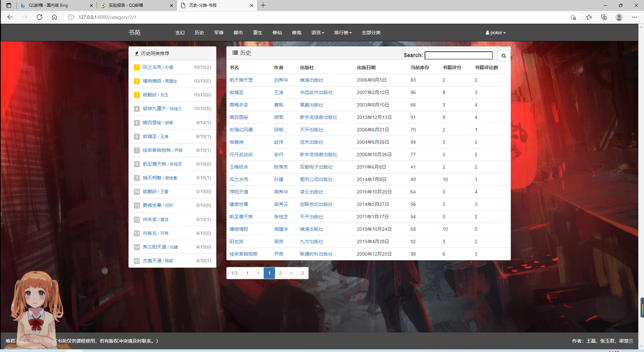Open publisher 佳禾出版社
644x352 pixels.
[312, 142]
